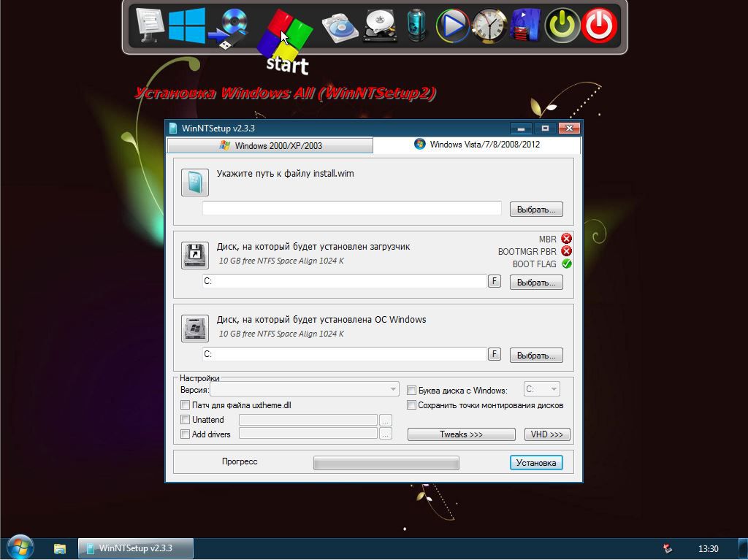This screenshot has height=560, width=748.
Task: Expand the VHD >>> options
Action: 547,434
